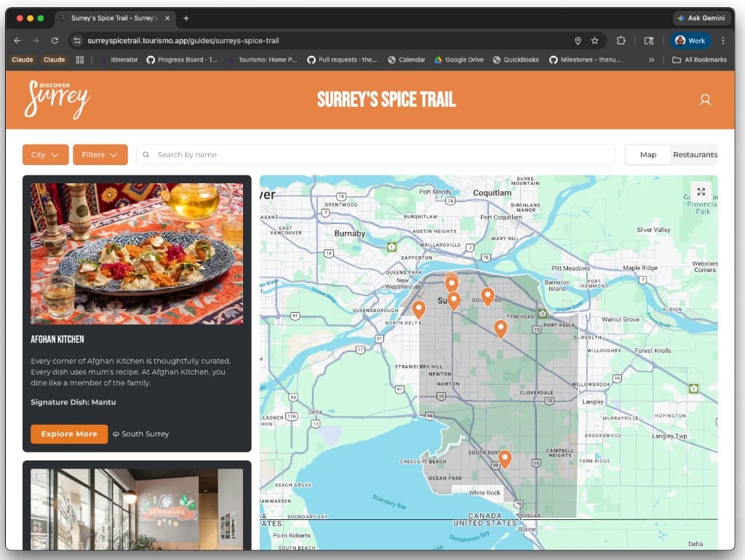Open the second restaurant card interior photo
The width and height of the screenshot is (745, 560).
(x=137, y=509)
